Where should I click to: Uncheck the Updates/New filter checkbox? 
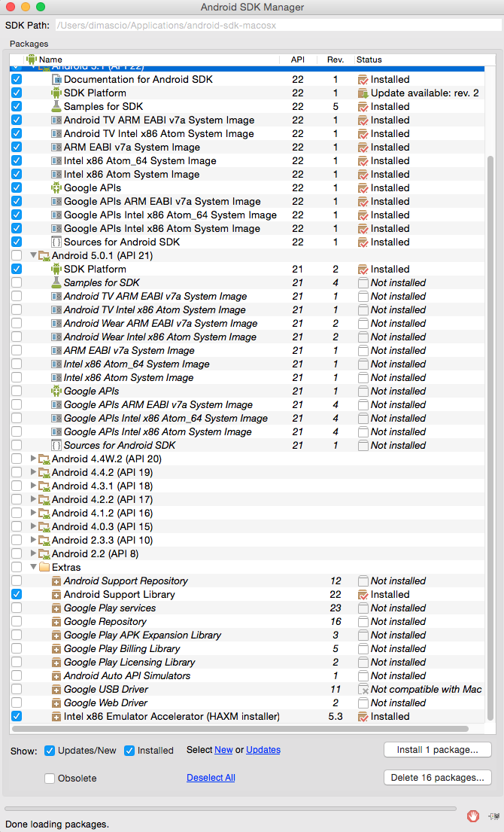click(x=50, y=750)
